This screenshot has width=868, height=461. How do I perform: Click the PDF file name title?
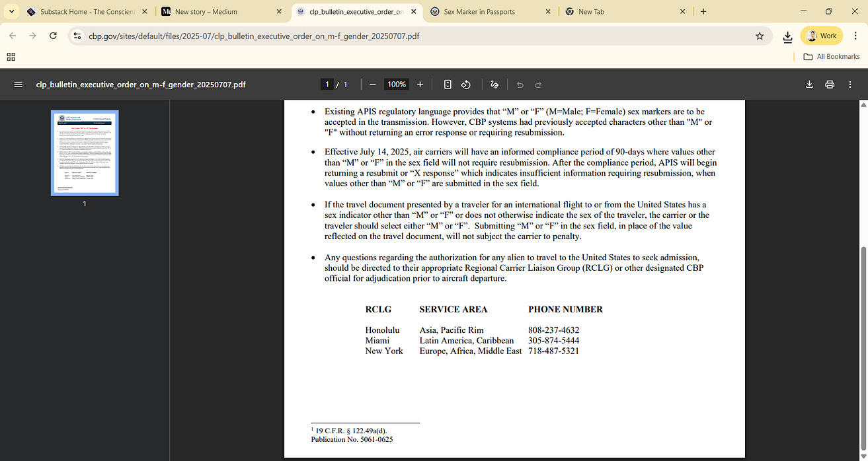(x=141, y=85)
